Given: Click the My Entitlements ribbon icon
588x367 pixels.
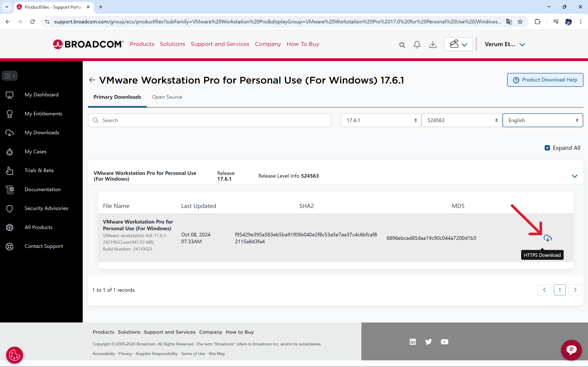Looking at the screenshot, I should pyautogui.click(x=9, y=114).
